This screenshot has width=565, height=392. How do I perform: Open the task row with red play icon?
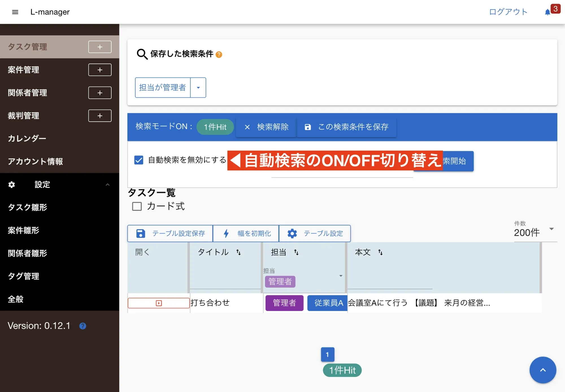(x=158, y=303)
